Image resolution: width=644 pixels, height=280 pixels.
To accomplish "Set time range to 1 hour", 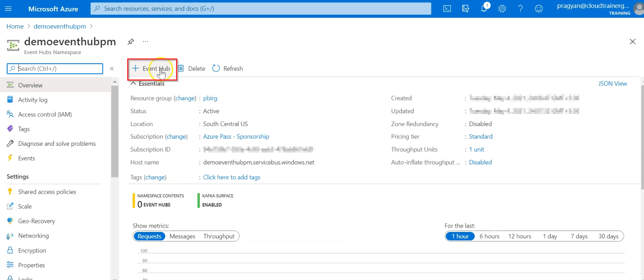I will coord(460,236).
